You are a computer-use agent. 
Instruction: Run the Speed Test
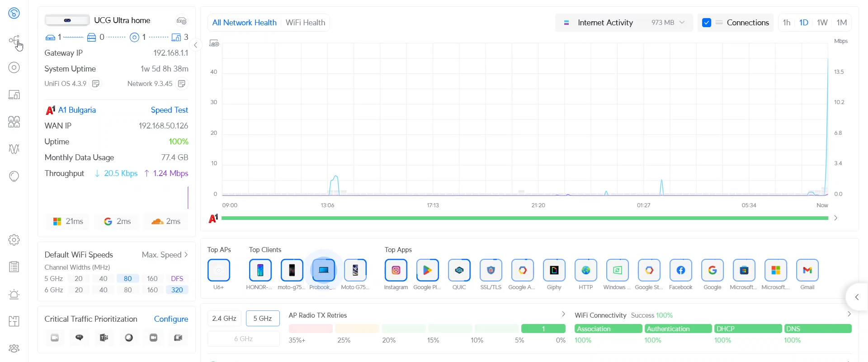tap(169, 110)
